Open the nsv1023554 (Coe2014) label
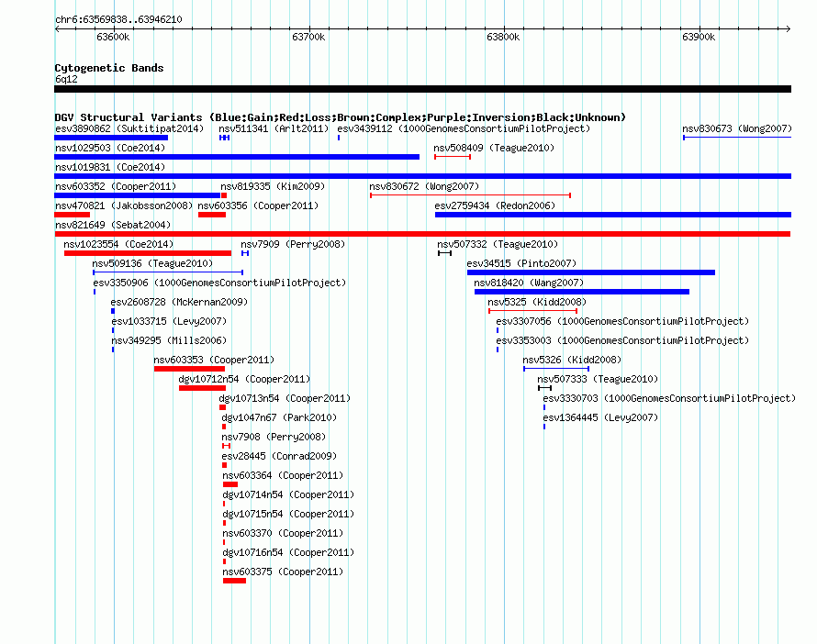Viewport: 817px width, 644px height. click(118, 244)
